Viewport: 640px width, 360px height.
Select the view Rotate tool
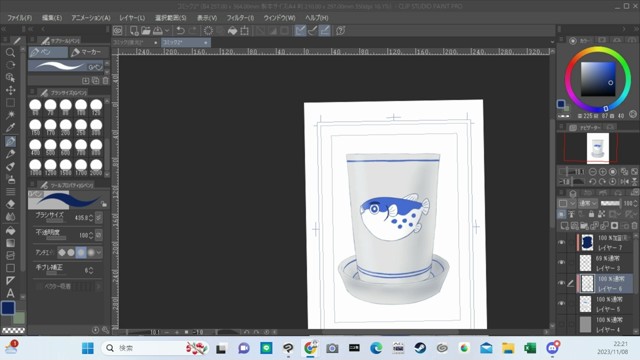(x=10, y=65)
